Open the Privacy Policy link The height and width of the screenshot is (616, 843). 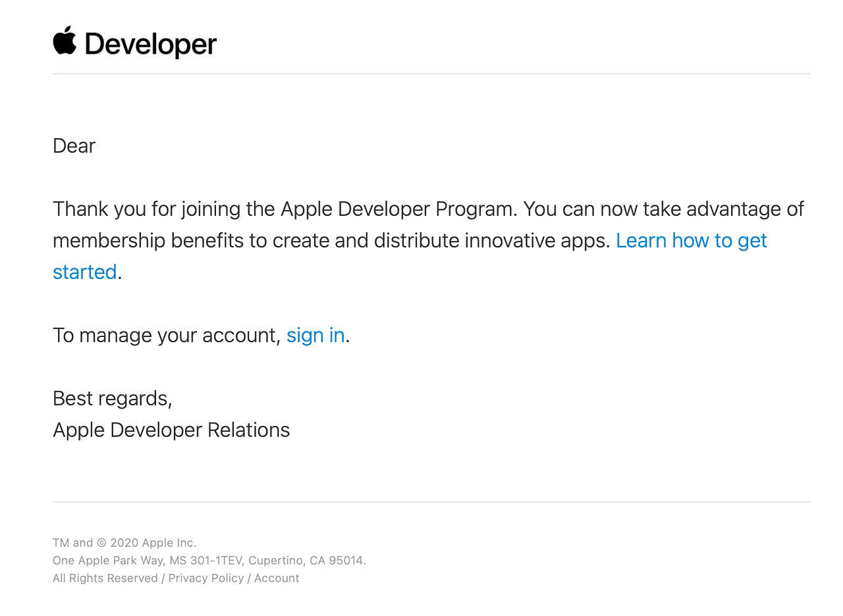[206, 578]
